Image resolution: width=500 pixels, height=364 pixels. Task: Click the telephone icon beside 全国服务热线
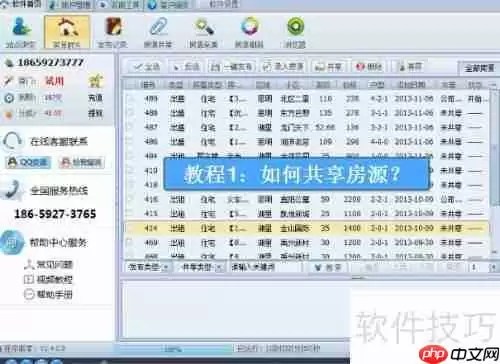13,190
